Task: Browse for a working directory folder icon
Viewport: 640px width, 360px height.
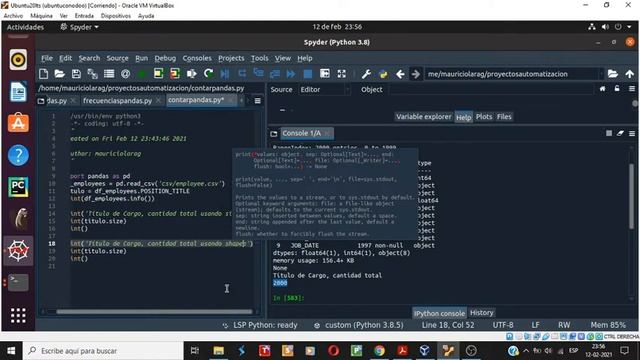Action: [613, 74]
